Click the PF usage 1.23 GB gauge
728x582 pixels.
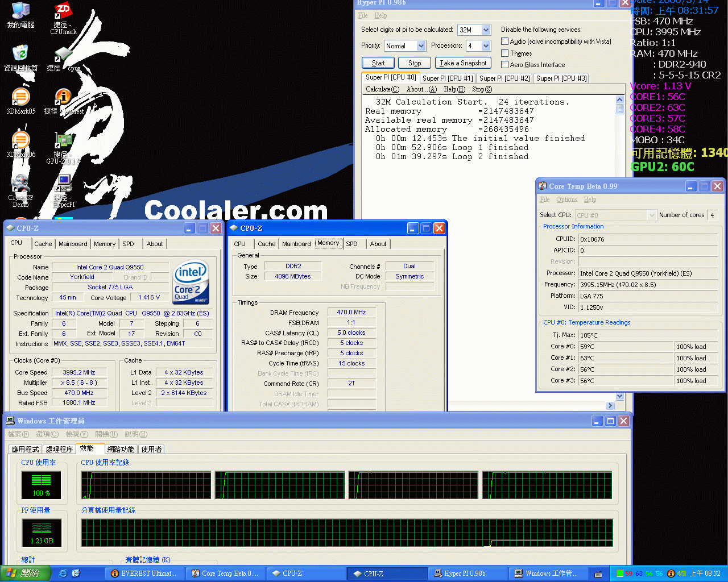click(x=42, y=534)
